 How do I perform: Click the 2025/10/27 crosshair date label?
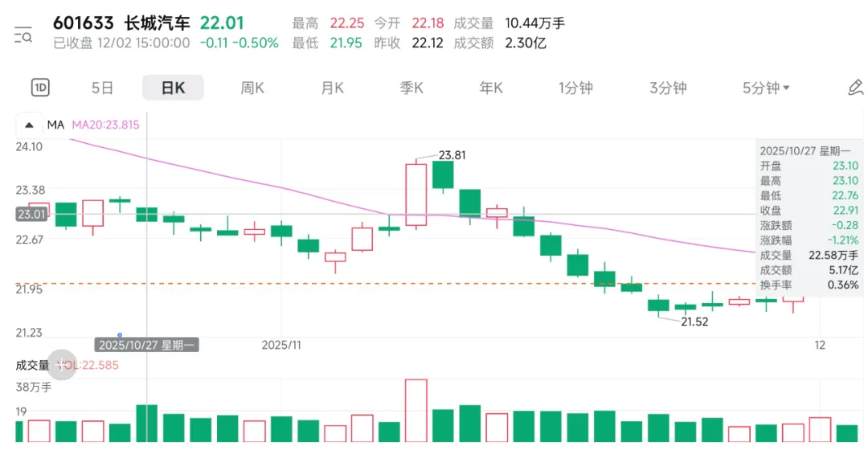click(x=146, y=344)
